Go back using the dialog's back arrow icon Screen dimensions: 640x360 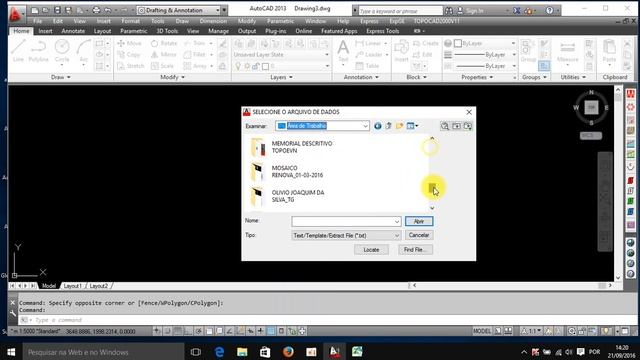tap(378, 126)
